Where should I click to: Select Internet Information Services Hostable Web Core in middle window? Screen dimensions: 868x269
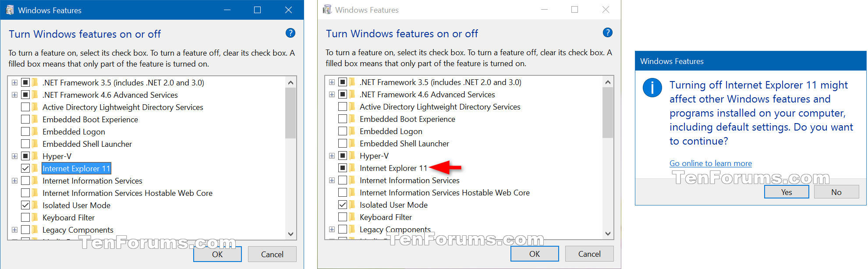click(444, 192)
